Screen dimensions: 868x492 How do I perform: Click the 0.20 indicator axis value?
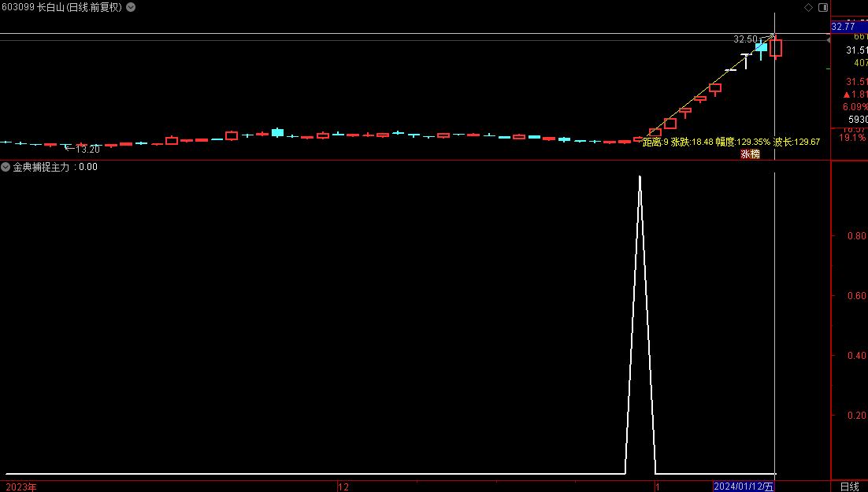click(x=856, y=415)
